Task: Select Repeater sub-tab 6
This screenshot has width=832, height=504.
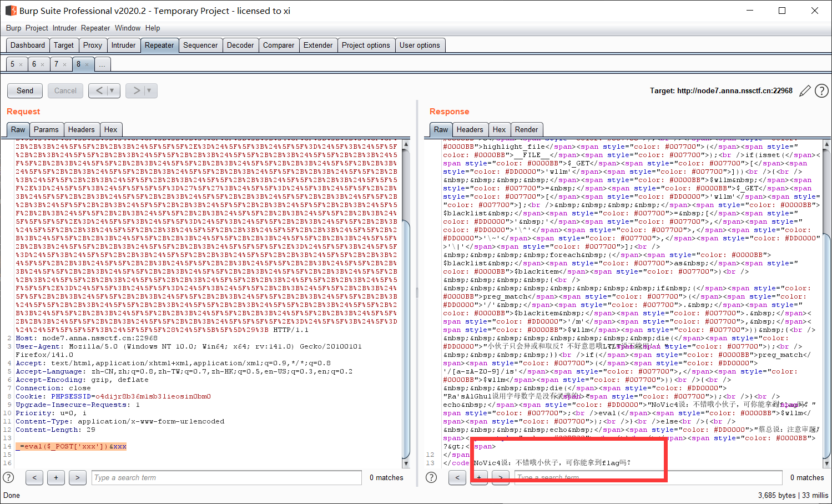Action: 34,64
